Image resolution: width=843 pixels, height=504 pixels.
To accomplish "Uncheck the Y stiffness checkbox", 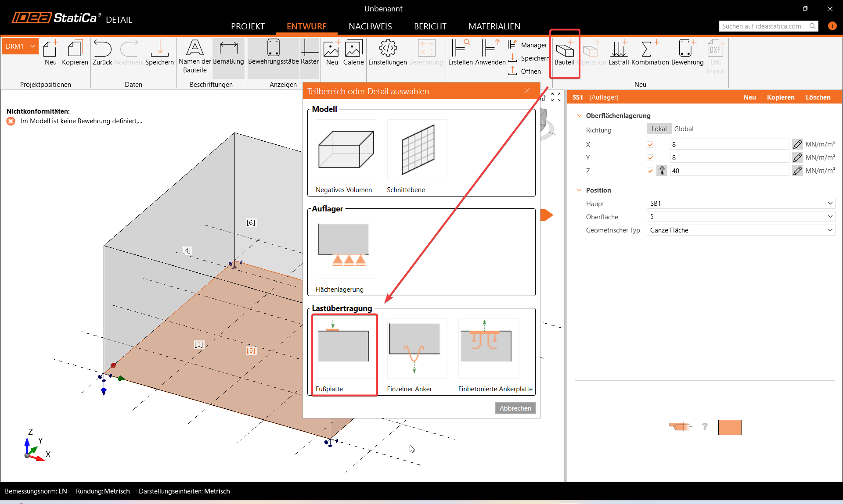I will (650, 158).
